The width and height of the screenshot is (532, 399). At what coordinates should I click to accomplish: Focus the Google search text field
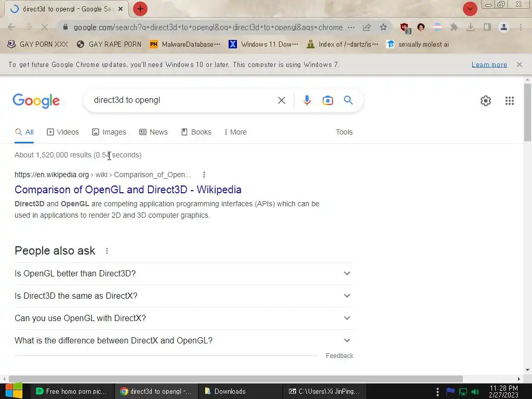tap(181, 100)
